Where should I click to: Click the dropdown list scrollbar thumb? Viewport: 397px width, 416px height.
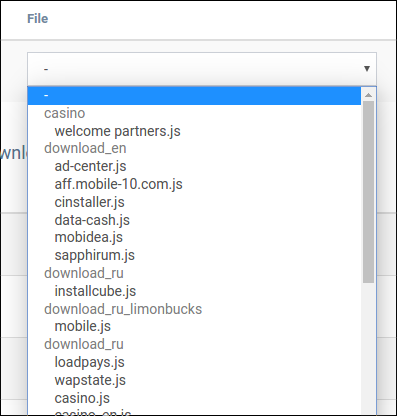(368, 192)
